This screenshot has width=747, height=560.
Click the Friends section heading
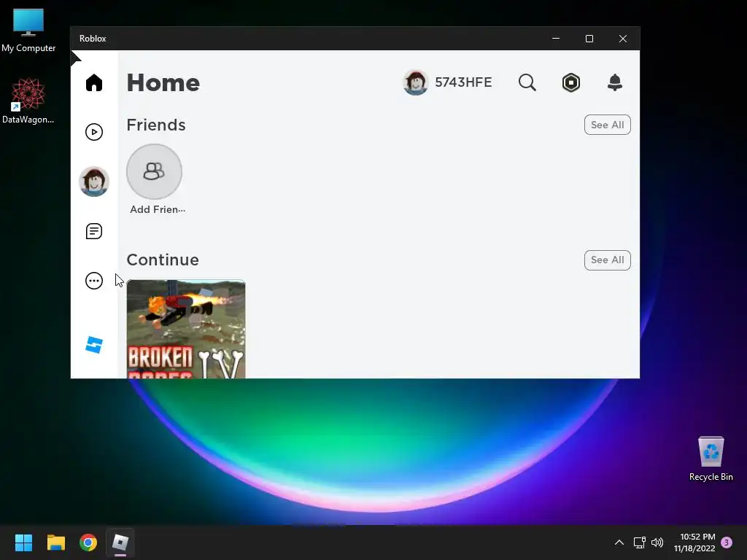[x=156, y=125]
